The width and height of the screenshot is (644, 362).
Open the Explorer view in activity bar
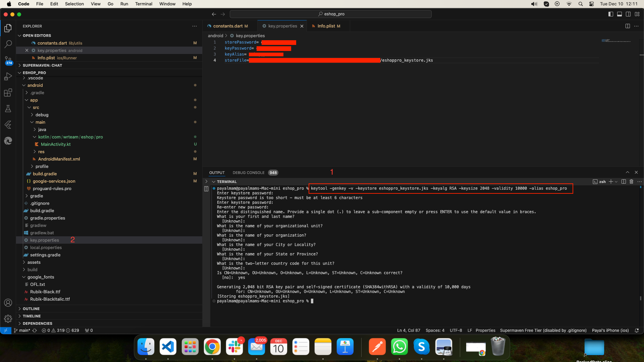[x=8, y=28]
